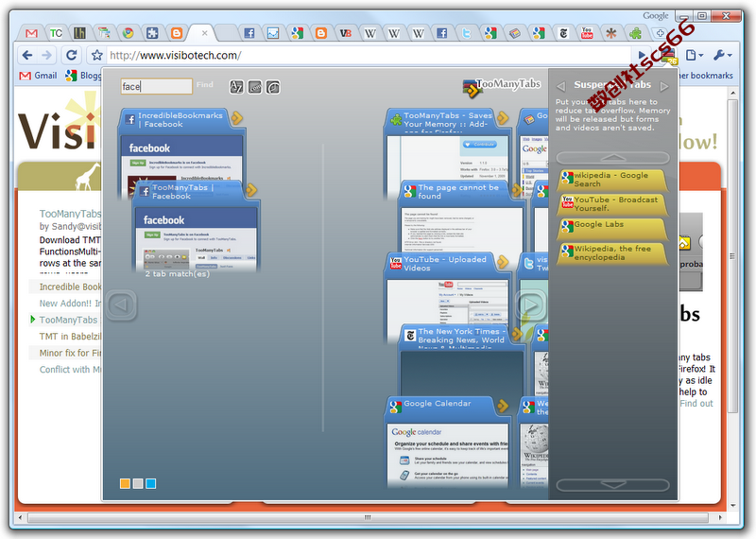The image size is (756, 539).
Task: Select the blue color theme swatch
Action: pos(151,483)
